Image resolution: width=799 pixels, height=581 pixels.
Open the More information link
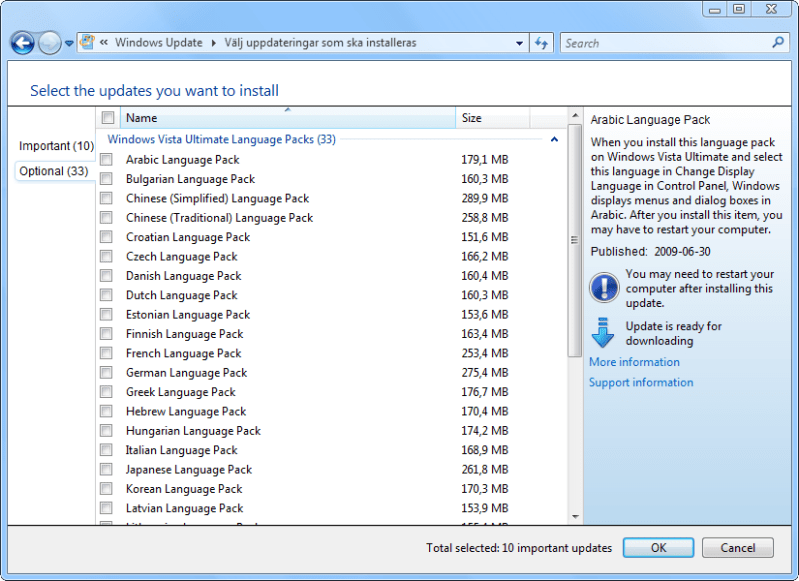[x=634, y=362]
